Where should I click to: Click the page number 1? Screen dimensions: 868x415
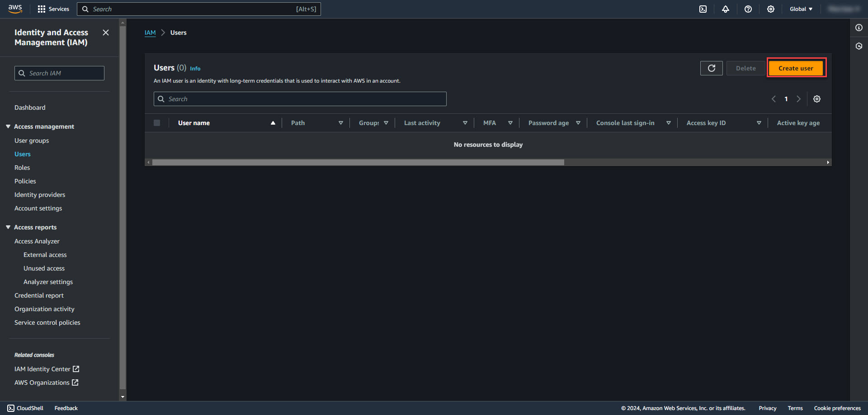coord(786,99)
